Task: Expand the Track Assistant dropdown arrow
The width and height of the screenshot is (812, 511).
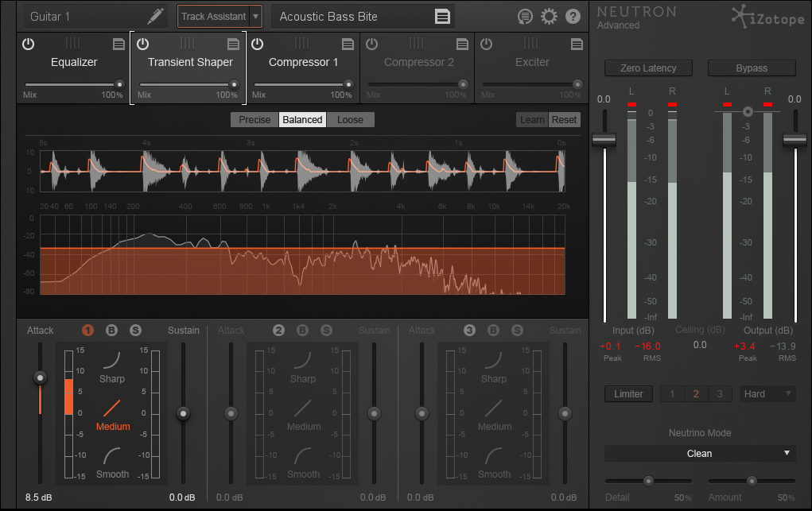Action: pyautogui.click(x=255, y=16)
